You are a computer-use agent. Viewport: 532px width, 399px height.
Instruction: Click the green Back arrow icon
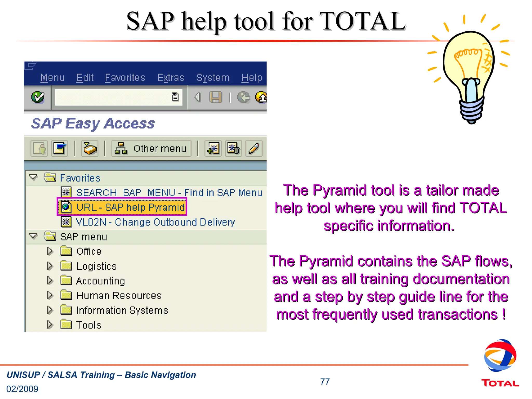(244, 97)
